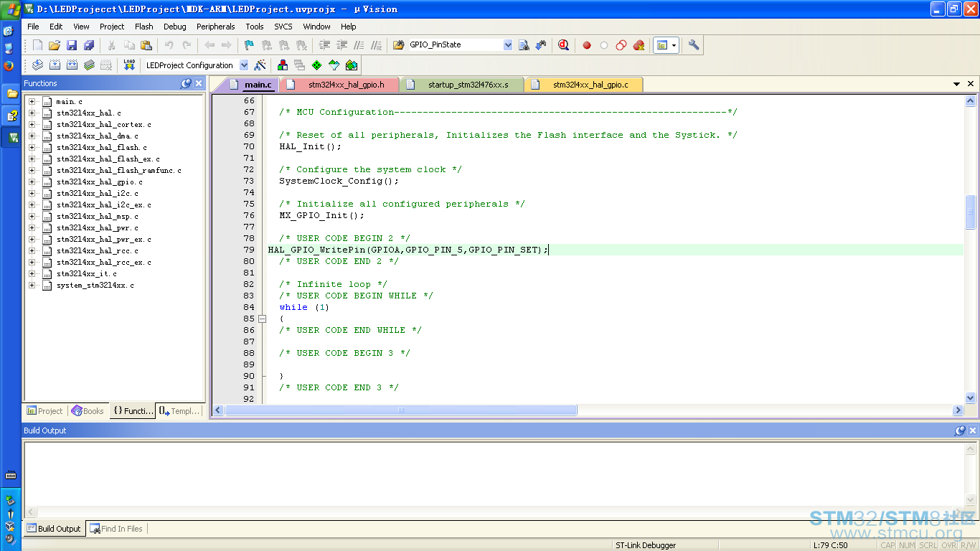Click the Manage Run-Time Environment green diamond icon

317,65
